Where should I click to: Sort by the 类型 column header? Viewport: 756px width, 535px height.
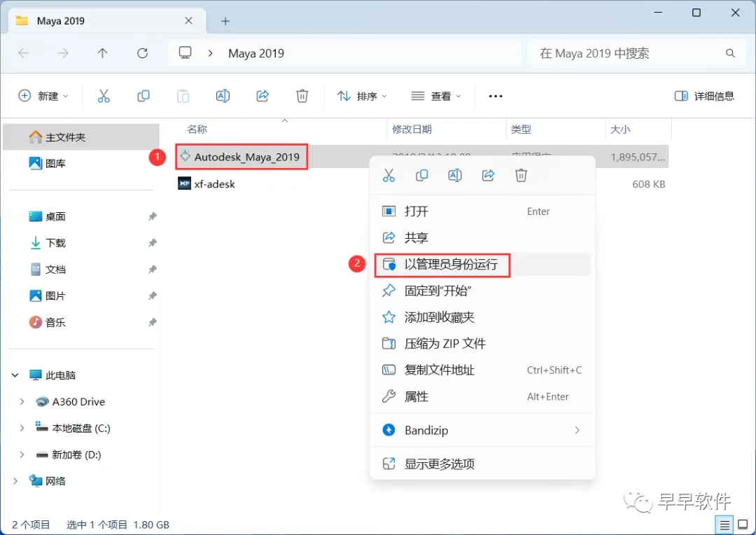click(521, 130)
